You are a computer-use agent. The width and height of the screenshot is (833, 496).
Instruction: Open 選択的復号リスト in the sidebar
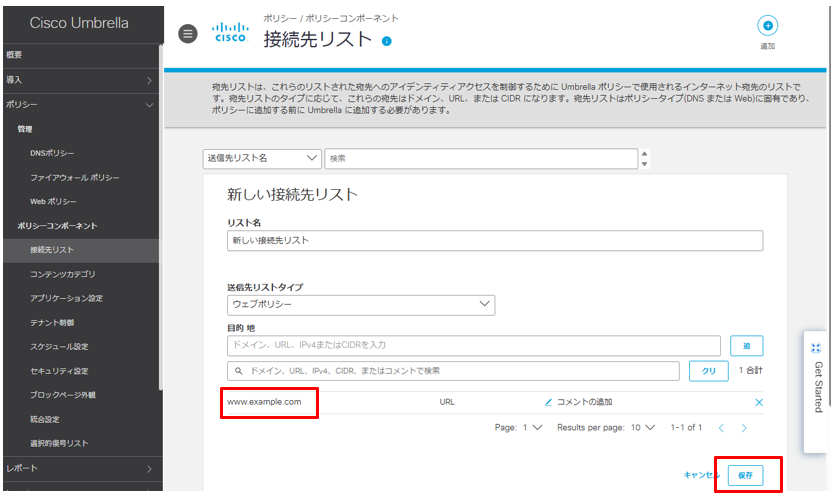pos(59,443)
